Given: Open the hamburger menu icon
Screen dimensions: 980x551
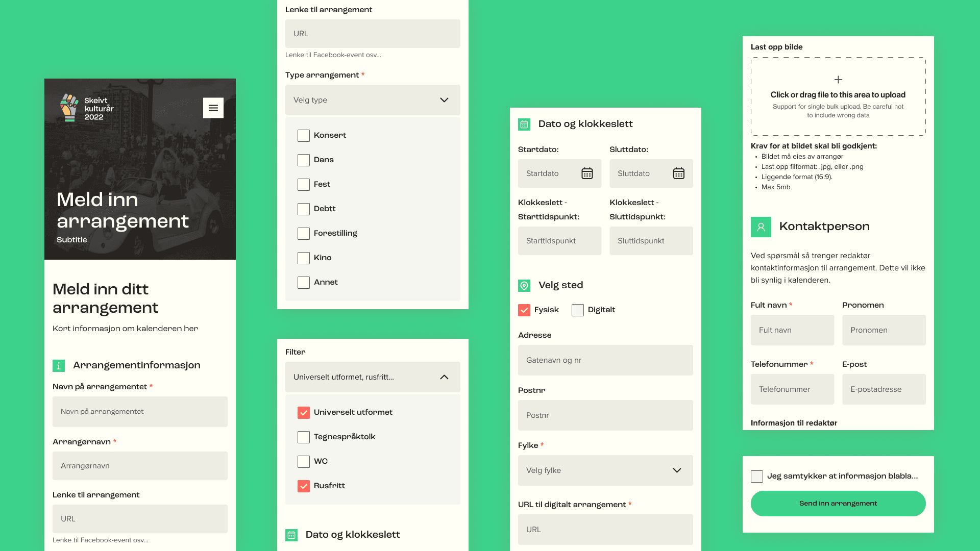Looking at the screenshot, I should tap(213, 108).
